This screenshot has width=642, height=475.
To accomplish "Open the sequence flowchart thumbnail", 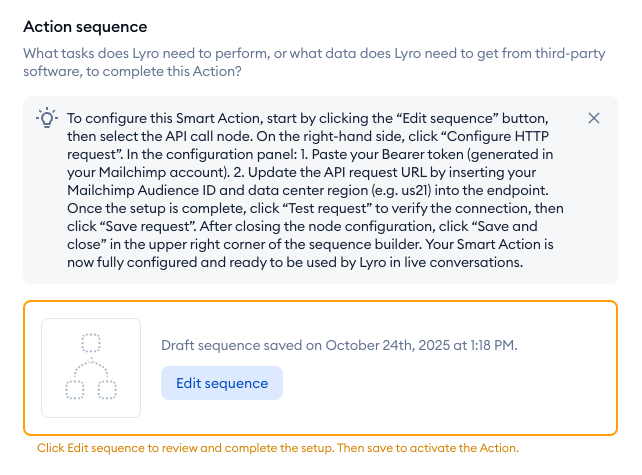I will [91, 367].
